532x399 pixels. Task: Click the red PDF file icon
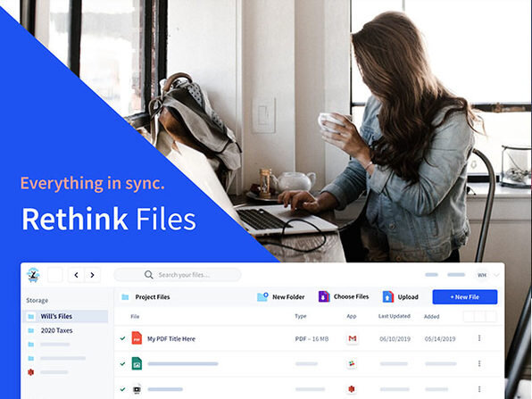[x=137, y=338]
